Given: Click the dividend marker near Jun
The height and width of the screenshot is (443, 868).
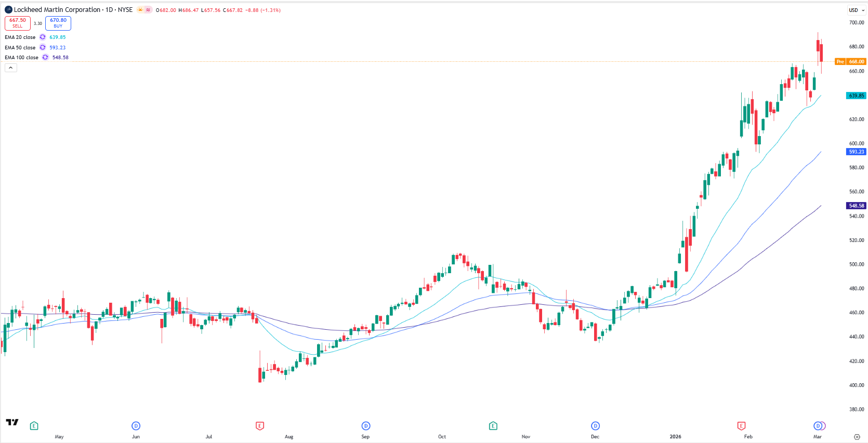Looking at the screenshot, I should click(136, 426).
